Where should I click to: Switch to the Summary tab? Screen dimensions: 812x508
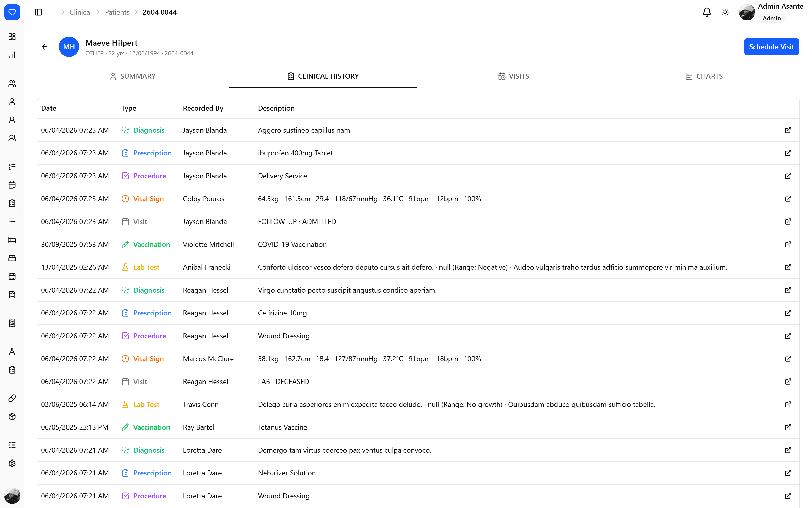133,76
